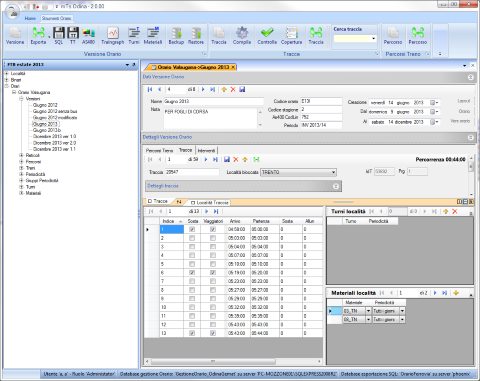Add new Materiali località entry with yellow icon

456,293
